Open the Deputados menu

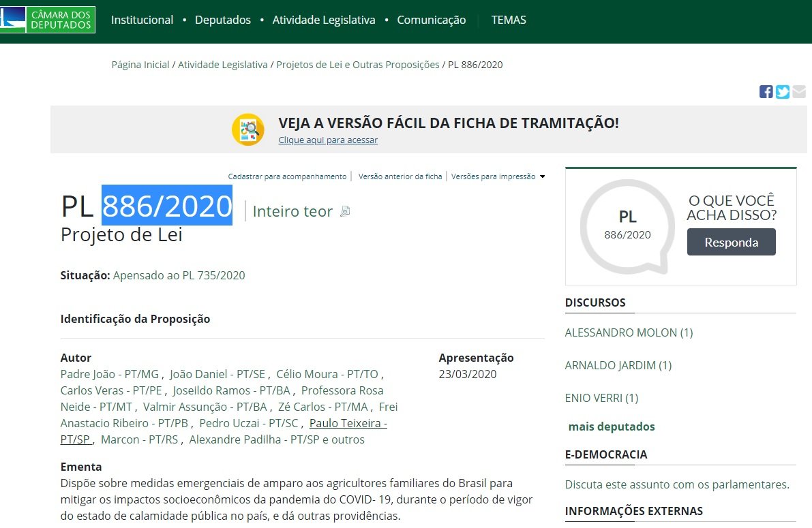click(x=222, y=20)
